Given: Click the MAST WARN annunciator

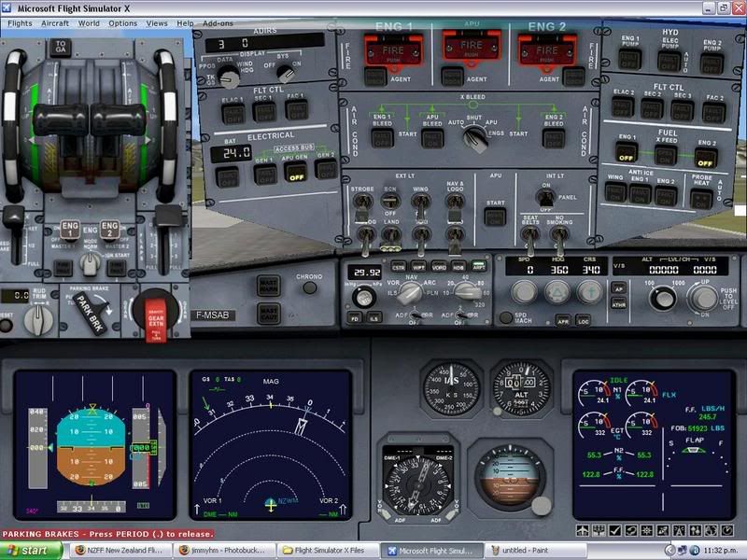Looking at the screenshot, I should (x=268, y=284).
